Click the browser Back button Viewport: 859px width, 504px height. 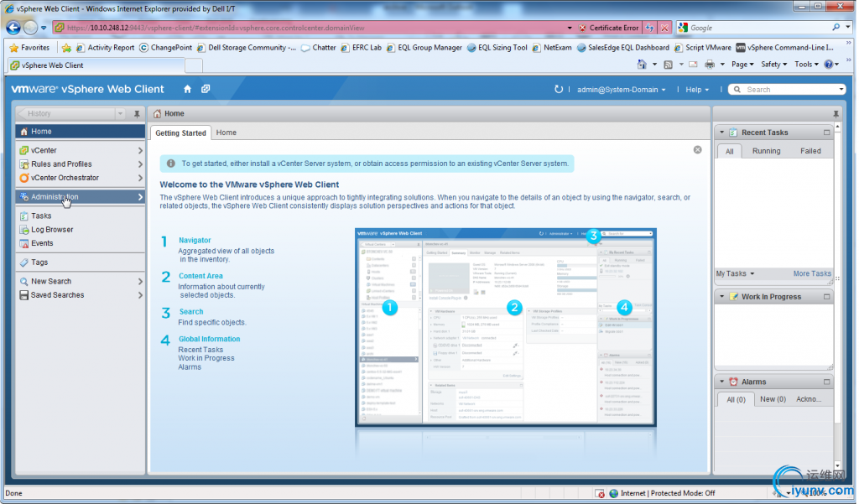[x=13, y=28]
